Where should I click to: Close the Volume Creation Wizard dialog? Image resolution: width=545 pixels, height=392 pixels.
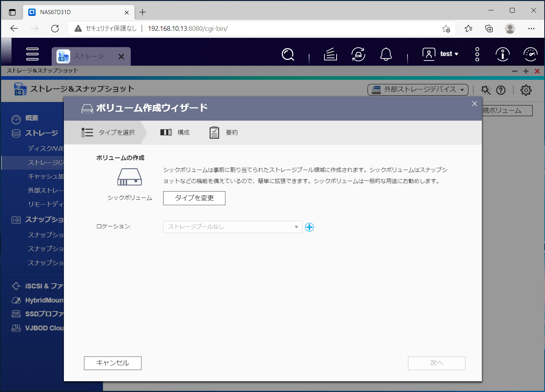(474, 104)
